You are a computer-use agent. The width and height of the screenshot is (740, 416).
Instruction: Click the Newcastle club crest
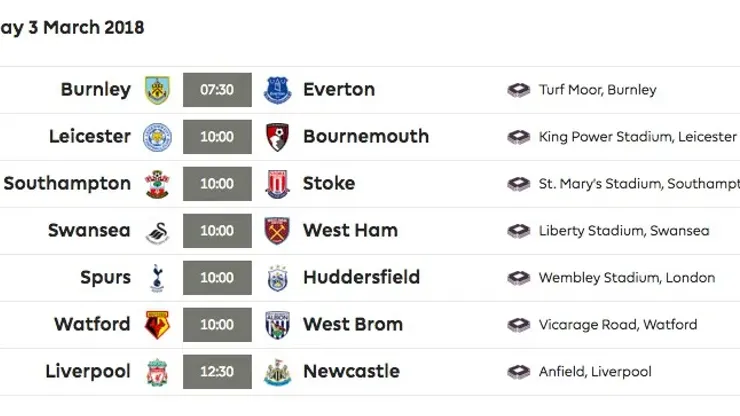[277, 372]
